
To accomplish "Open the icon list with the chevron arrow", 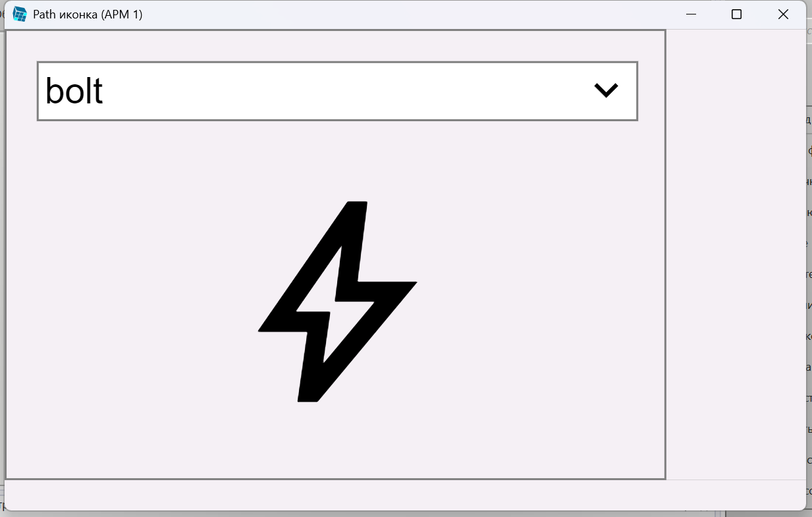I will [x=606, y=90].
